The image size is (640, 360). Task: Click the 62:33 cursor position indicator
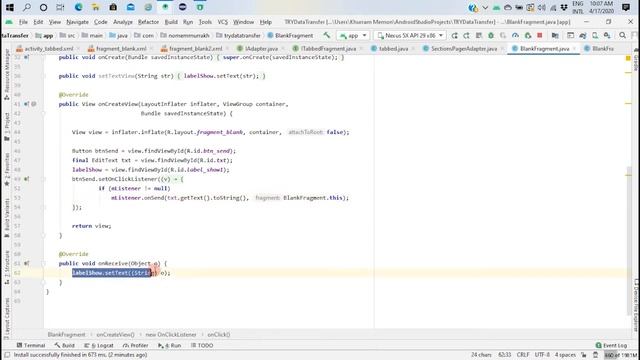coord(504,355)
